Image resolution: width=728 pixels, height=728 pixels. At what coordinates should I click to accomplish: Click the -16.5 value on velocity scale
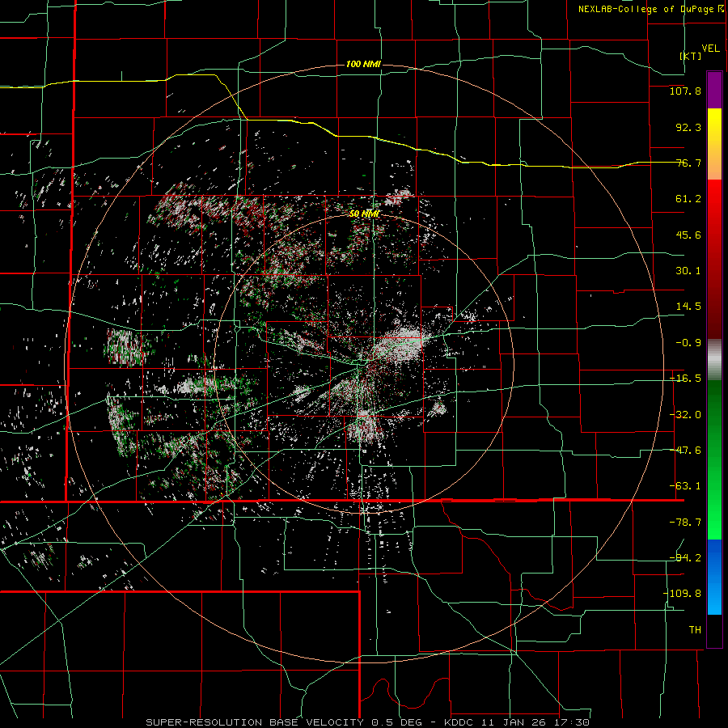click(x=685, y=379)
